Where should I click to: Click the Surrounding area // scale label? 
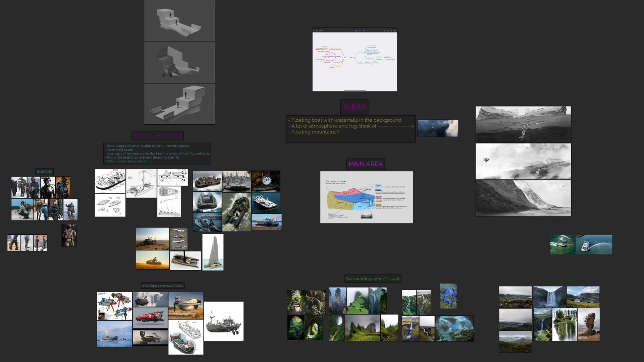[373, 279]
